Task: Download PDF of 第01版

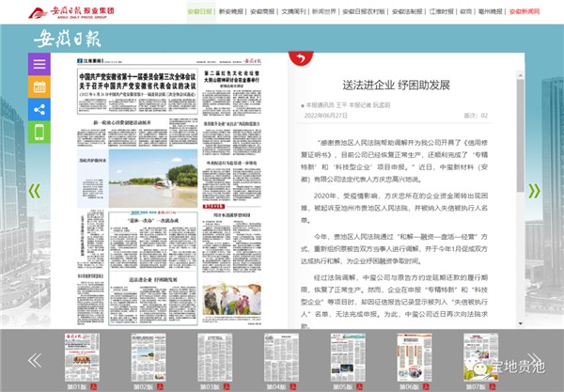Action: tap(94, 387)
